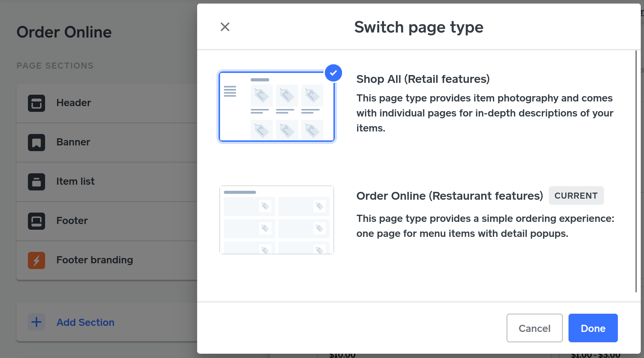Viewport: 644px width, 358px height.
Task: Click the Footer section icon
Action: (36, 221)
